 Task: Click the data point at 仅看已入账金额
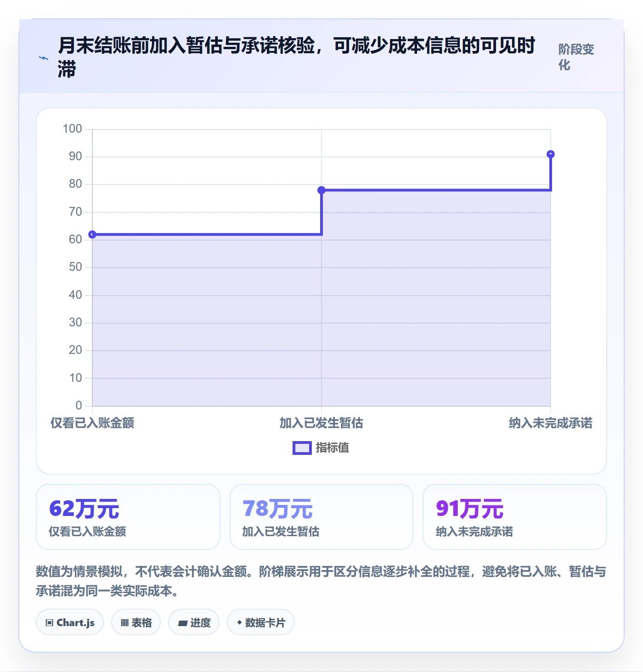point(92,235)
